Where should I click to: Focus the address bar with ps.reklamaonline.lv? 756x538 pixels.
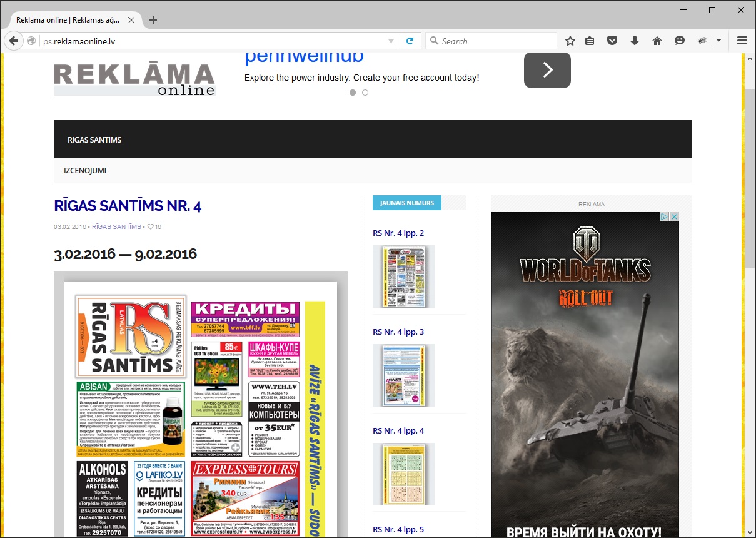coord(213,41)
